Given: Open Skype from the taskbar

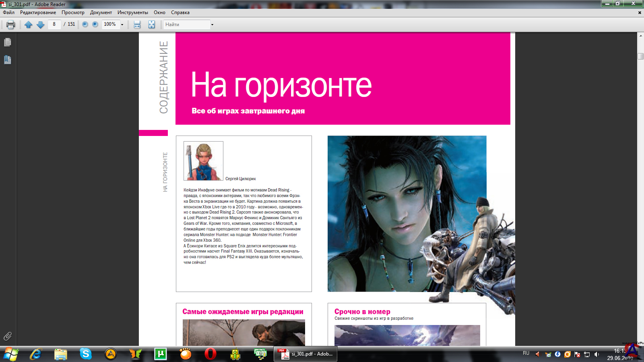Looking at the screenshot, I should click(x=85, y=354).
